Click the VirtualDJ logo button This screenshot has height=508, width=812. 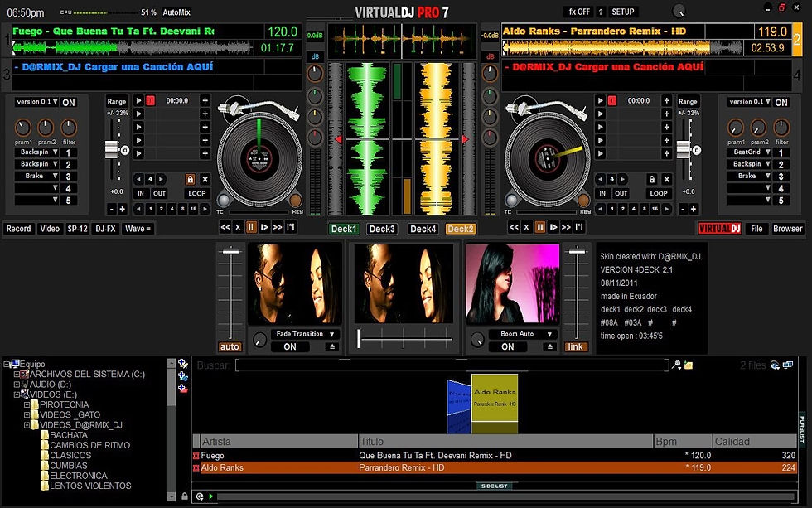[x=719, y=229]
